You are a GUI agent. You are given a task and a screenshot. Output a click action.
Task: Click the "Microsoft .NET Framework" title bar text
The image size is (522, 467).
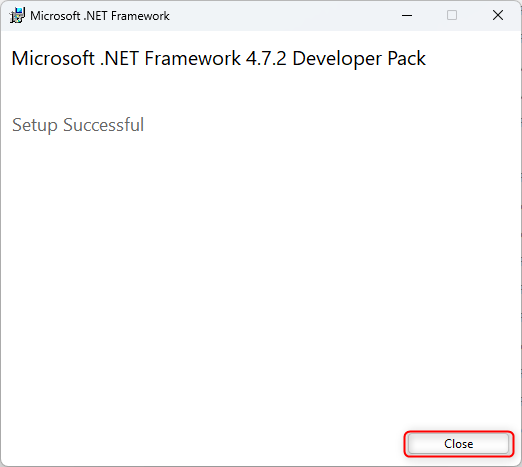[100, 16]
